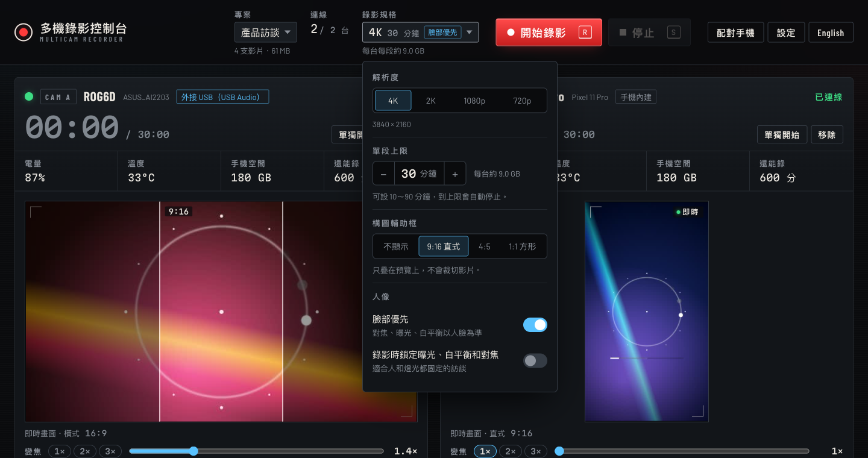The width and height of the screenshot is (868, 458).
Task: Switch language to English
Action: point(831,33)
